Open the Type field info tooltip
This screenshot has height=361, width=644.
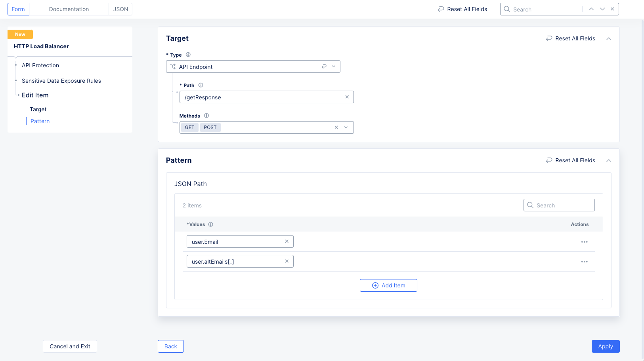pos(188,55)
